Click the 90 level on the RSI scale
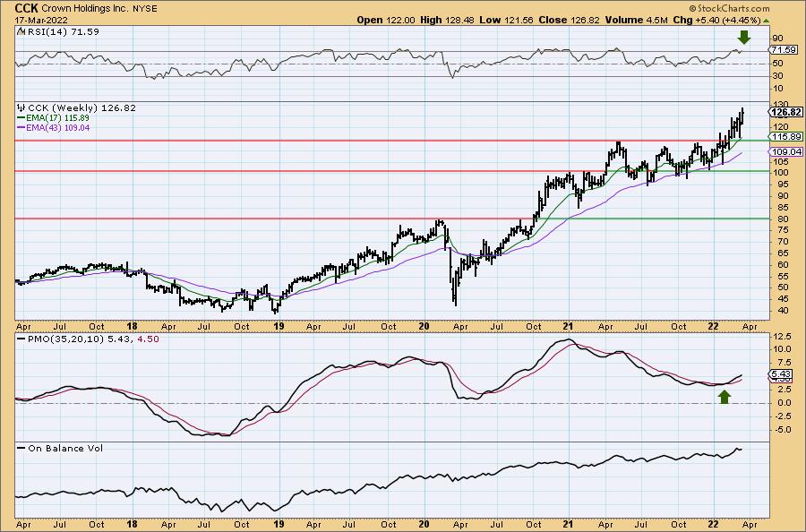806x532 pixels. click(x=777, y=38)
